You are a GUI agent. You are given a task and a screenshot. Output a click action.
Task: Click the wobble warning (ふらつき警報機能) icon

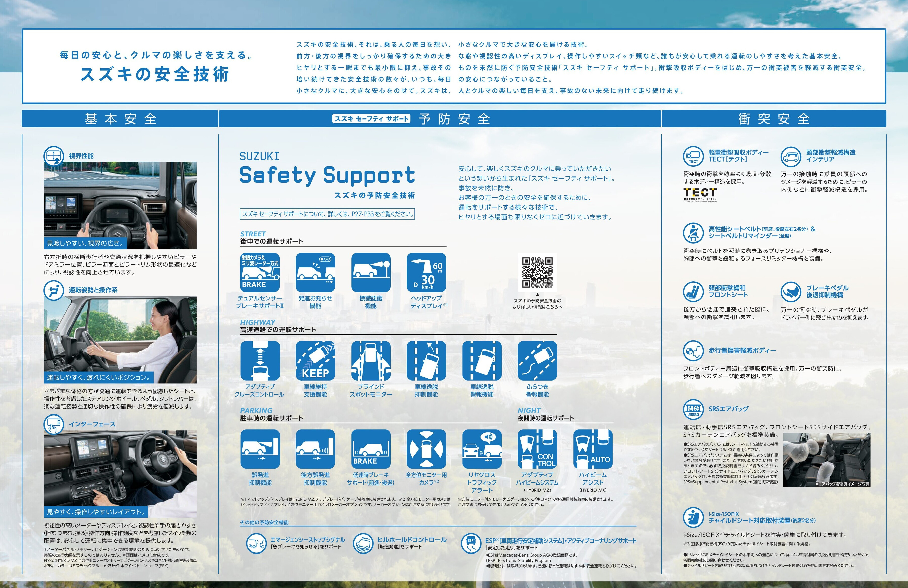tap(537, 361)
